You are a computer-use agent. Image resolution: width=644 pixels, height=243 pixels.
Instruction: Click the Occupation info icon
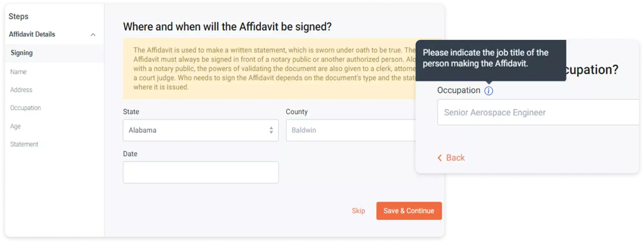(x=489, y=91)
